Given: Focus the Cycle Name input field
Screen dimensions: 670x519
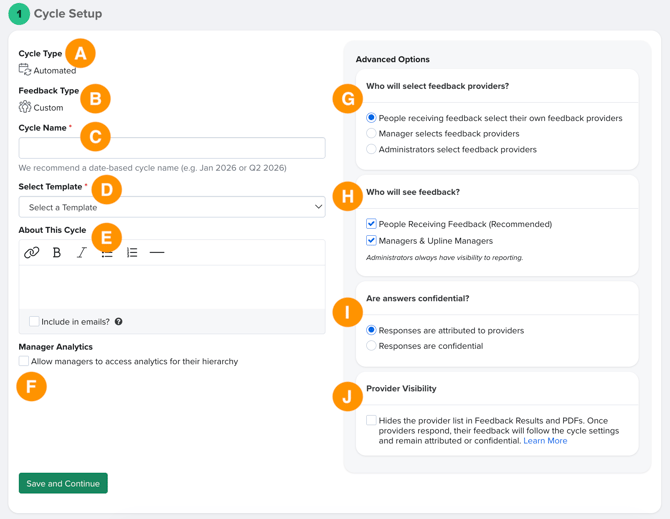Looking at the screenshot, I should [x=172, y=148].
